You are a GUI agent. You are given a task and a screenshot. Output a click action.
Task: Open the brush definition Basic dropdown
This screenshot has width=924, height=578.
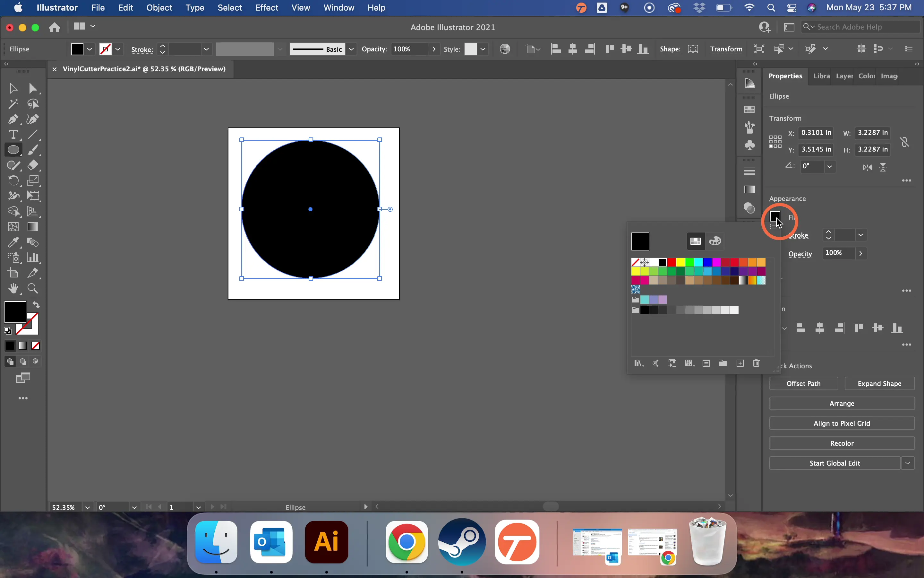351,49
